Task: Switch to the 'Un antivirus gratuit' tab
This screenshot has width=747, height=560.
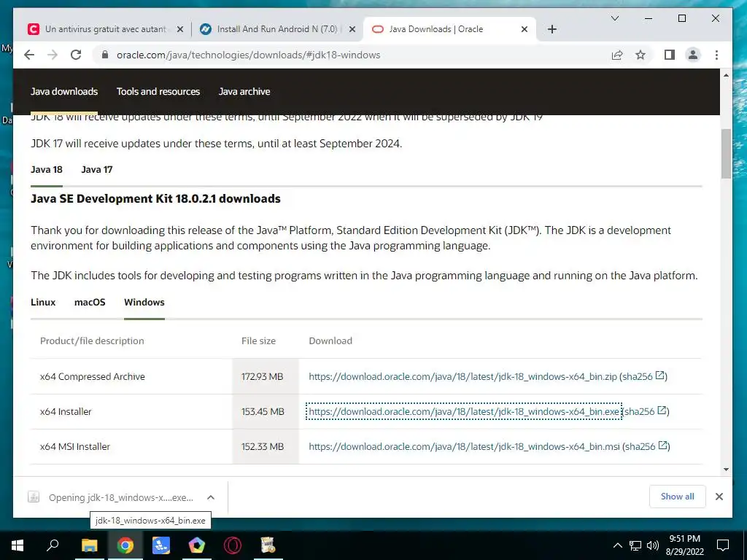Action: [x=105, y=29]
